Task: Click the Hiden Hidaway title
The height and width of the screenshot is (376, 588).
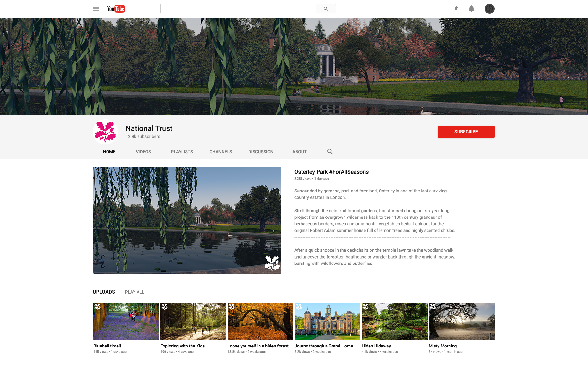Action: (376, 346)
